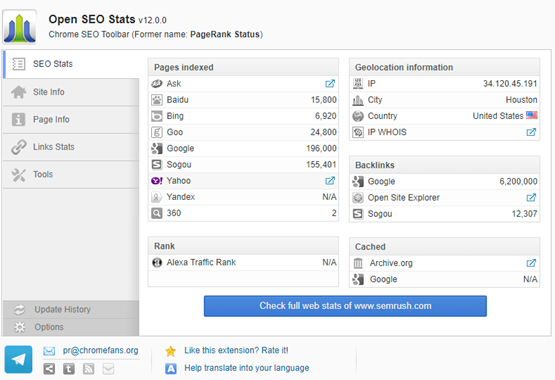Click the Sogou icon in Pages indexed

(157, 165)
